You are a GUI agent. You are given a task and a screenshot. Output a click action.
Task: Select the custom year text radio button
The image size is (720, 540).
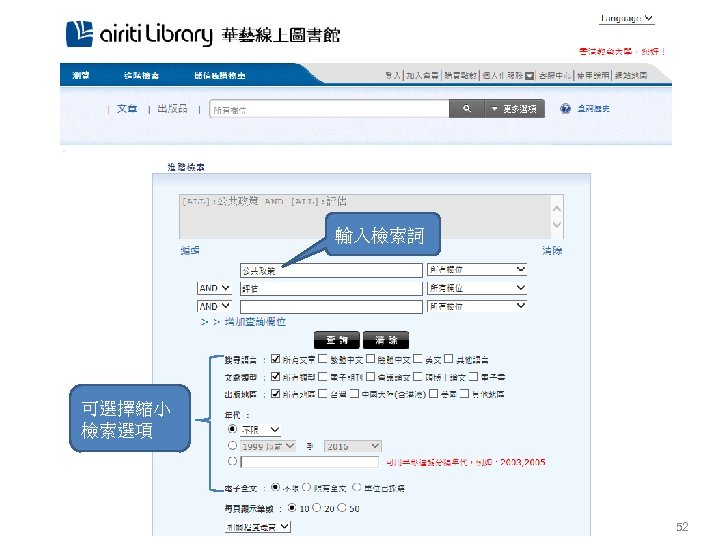[x=232, y=461]
